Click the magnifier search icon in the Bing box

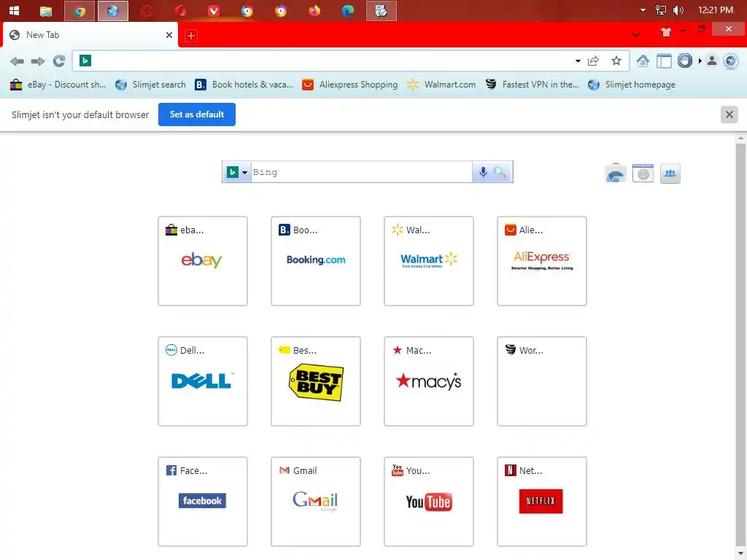[500, 172]
